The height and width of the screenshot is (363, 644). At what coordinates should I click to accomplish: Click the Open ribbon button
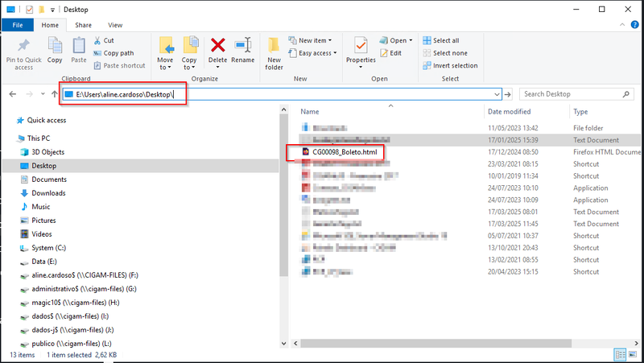coord(396,40)
